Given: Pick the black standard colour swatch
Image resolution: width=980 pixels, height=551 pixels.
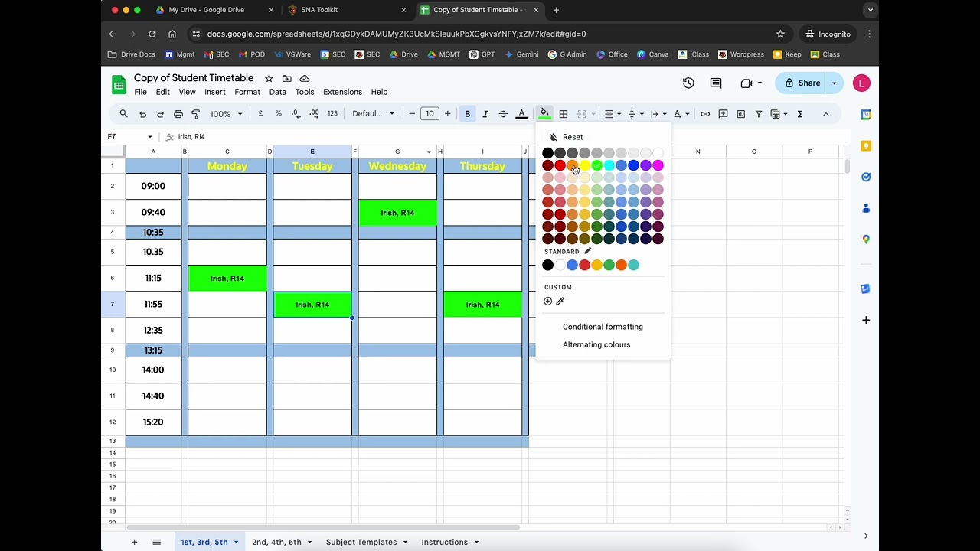Looking at the screenshot, I should click(x=547, y=265).
